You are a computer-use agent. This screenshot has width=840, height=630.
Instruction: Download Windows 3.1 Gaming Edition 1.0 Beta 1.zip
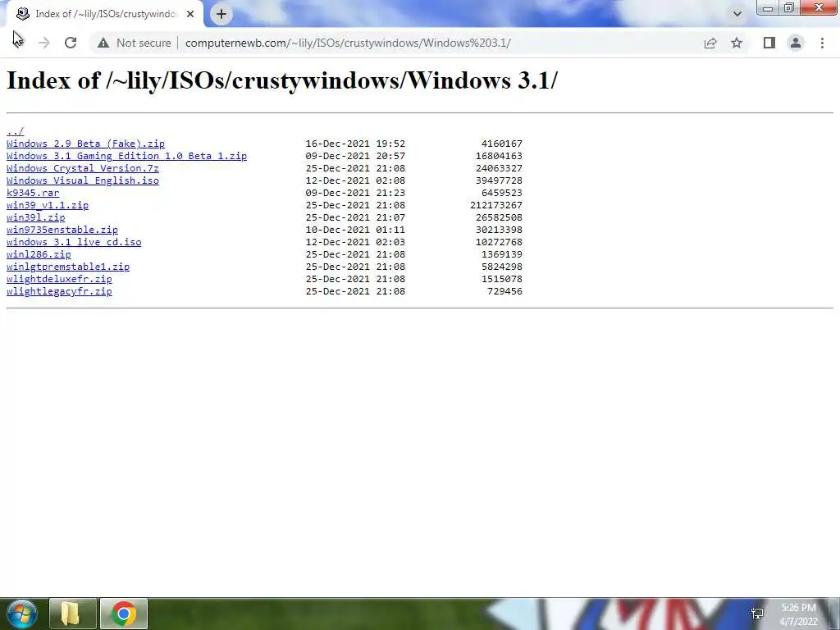(126, 156)
